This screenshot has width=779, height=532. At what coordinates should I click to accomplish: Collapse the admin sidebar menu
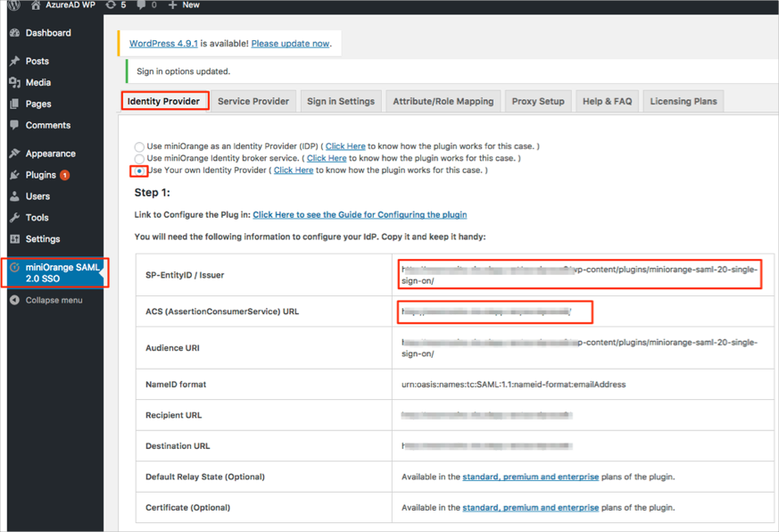click(x=53, y=300)
